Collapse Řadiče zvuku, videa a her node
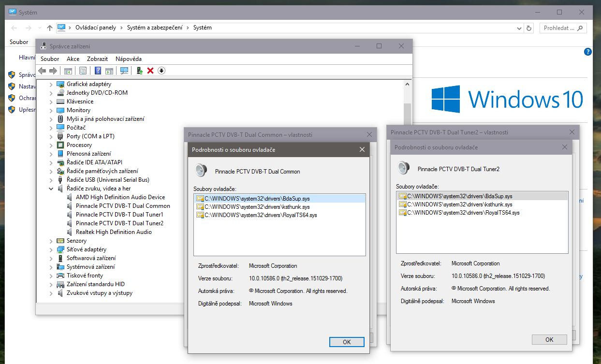This screenshot has width=601, height=364. 51,189
